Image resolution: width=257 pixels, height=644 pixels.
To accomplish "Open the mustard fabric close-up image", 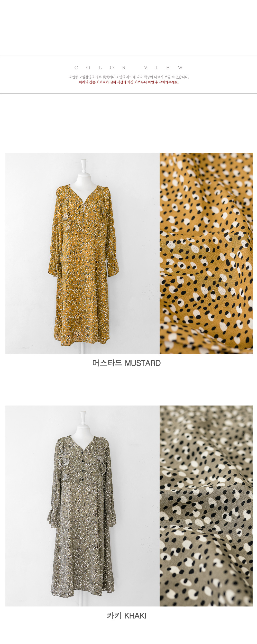I will [206, 253].
